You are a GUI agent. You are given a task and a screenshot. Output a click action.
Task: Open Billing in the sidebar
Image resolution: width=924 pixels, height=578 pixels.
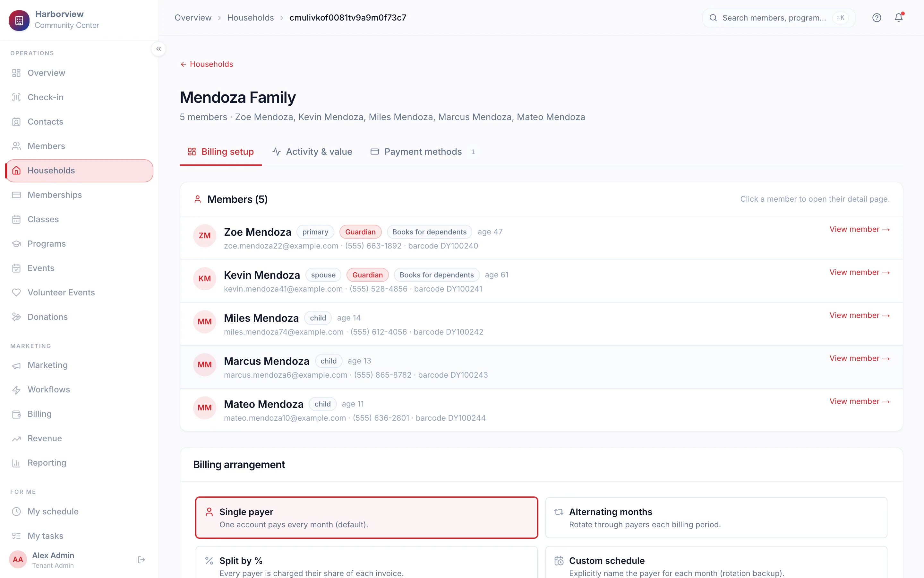[80, 414]
